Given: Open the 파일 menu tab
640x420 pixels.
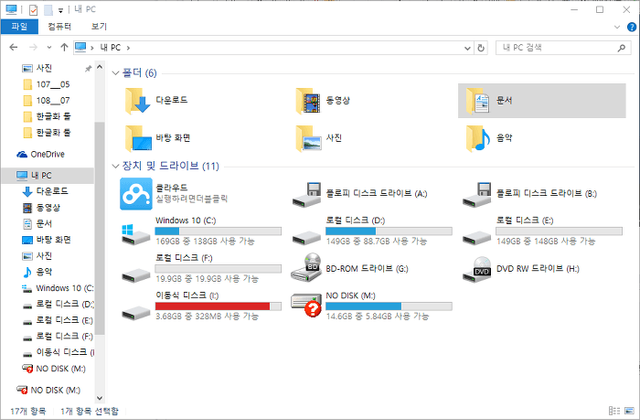Looking at the screenshot, I should (x=19, y=27).
